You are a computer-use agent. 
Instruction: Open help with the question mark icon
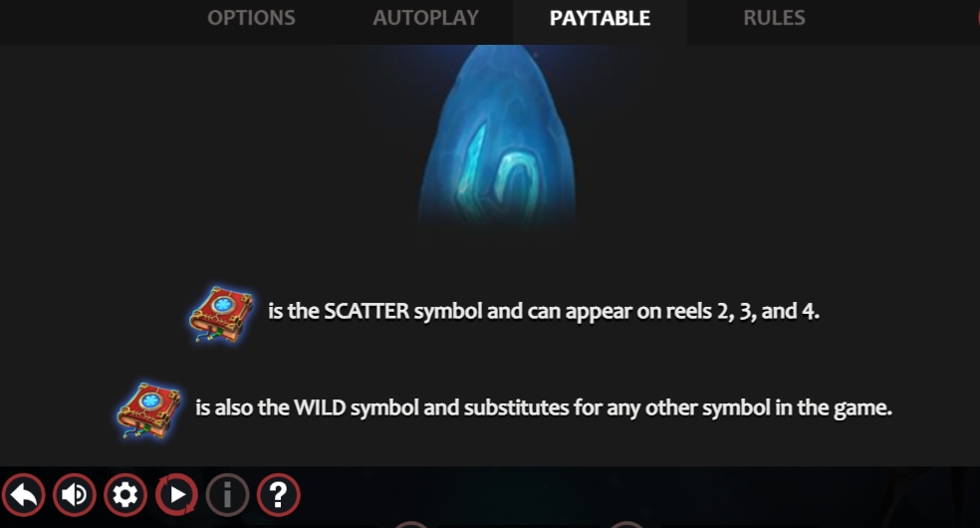tap(279, 495)
